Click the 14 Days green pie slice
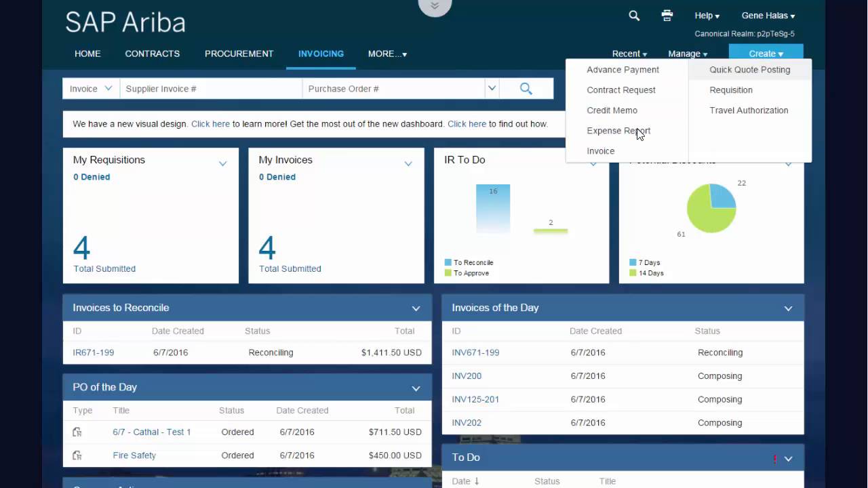Image resolution: width=868 pixels, height=488 pixels. tap(707, 216)
